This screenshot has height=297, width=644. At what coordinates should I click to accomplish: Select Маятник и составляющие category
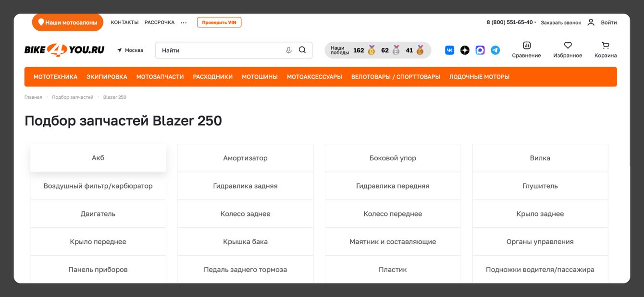[x=393, y=241]
